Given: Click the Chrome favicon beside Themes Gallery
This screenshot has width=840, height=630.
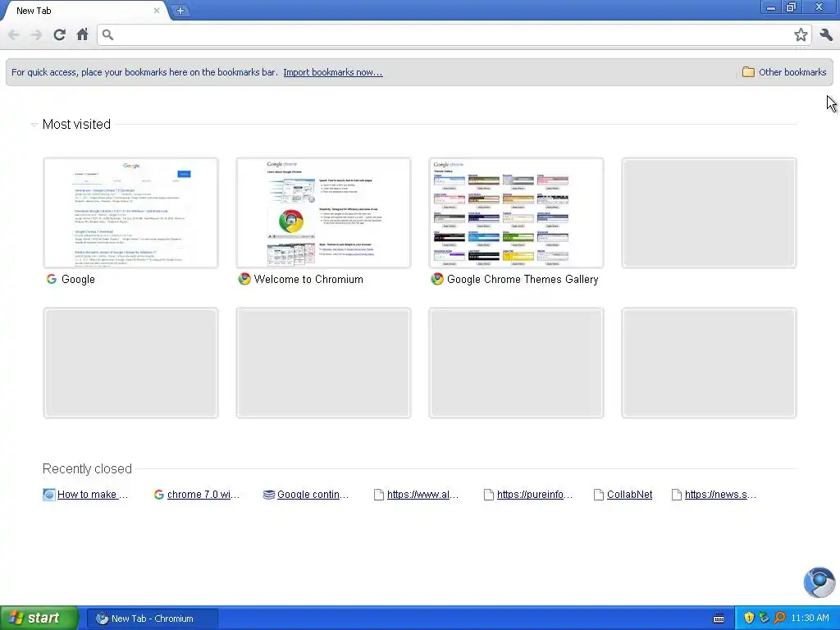Looking at the screenshot, I should (437, 279).
